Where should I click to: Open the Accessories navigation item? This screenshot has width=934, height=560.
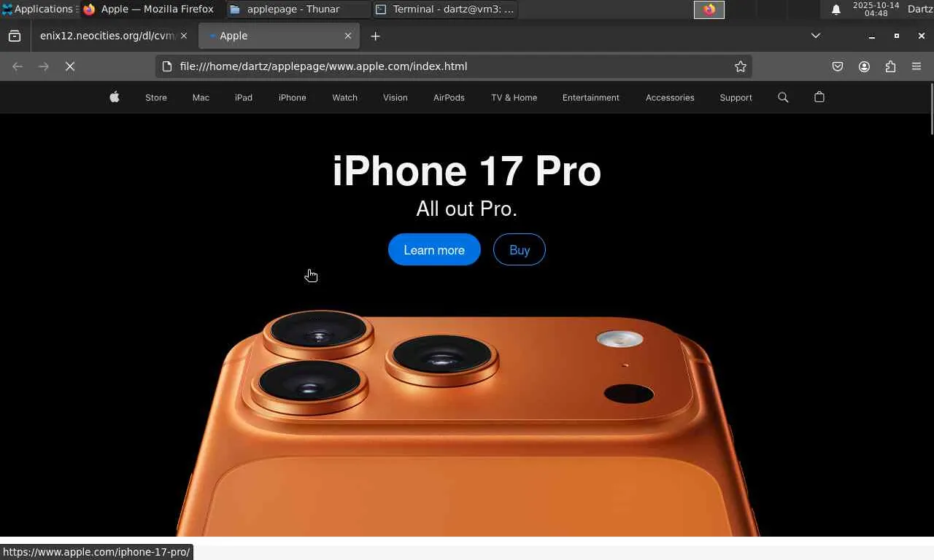pos(670,98)
